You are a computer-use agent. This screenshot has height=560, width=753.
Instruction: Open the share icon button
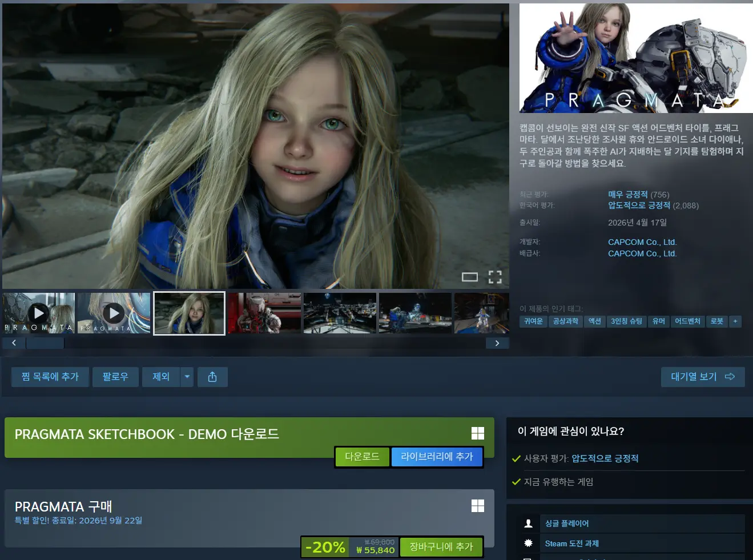(x=212, y=377)
